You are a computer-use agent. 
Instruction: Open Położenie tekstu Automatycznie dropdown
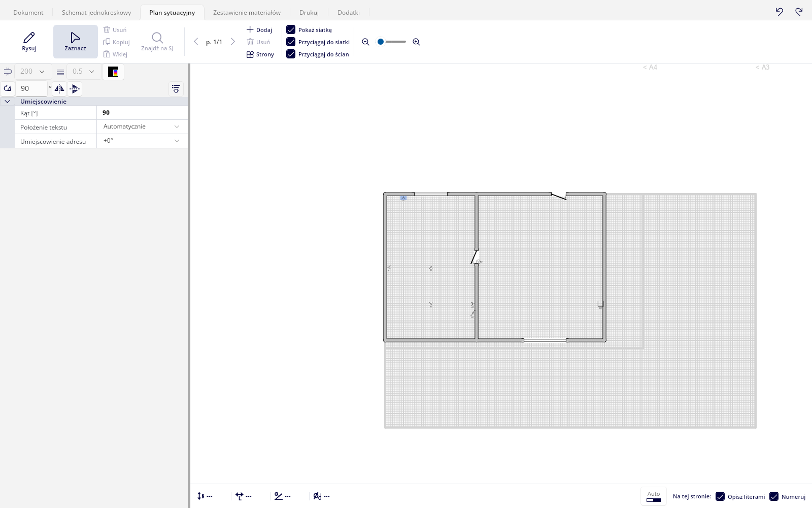click(142, 126)
